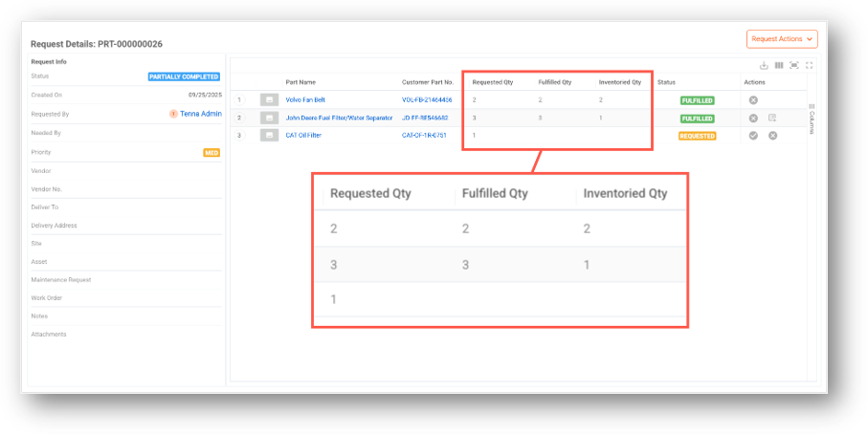Open the CAT Oil Filter part link
Screen dimensions: 868x434
(x=303, y=136)
